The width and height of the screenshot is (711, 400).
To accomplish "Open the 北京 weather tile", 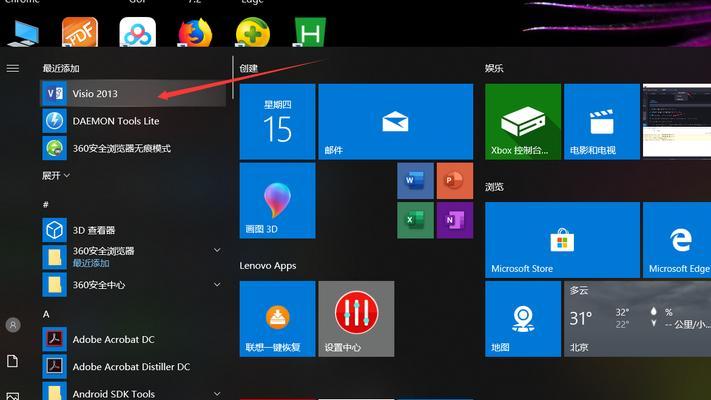I will [638, 319].
